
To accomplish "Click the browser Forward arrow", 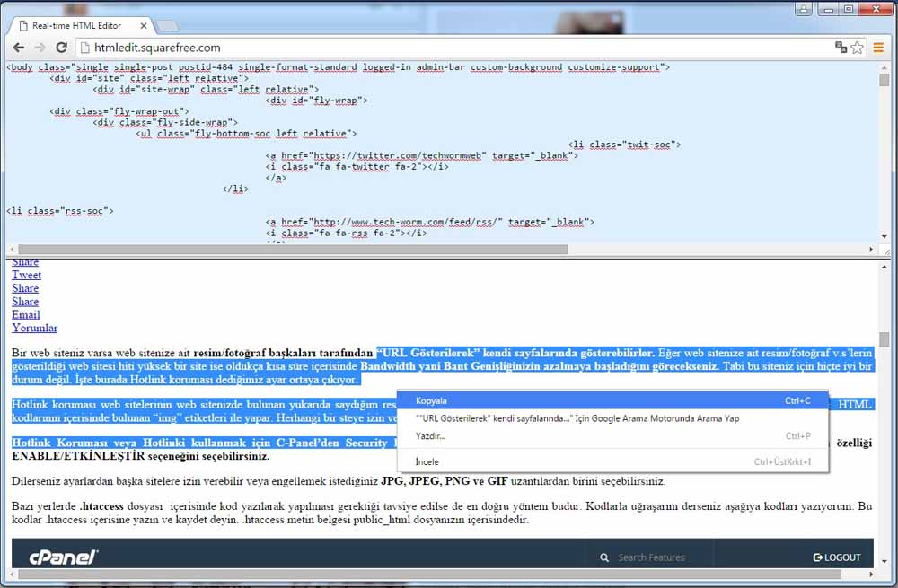I will click(x=40, y=48).
